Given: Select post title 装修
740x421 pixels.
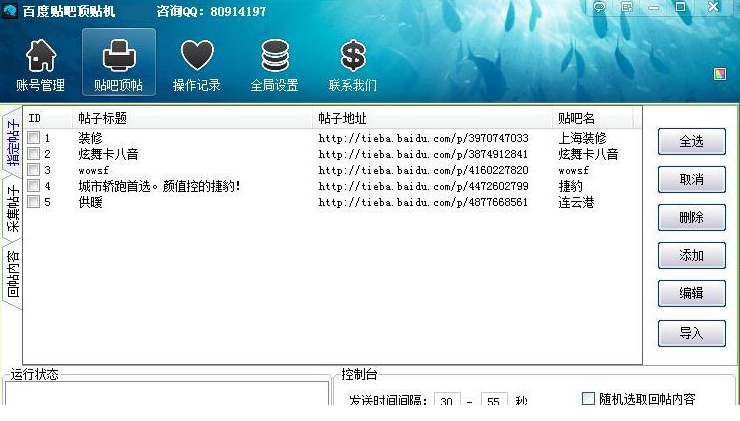Looking at the screenshot, I should pos(90,138).
